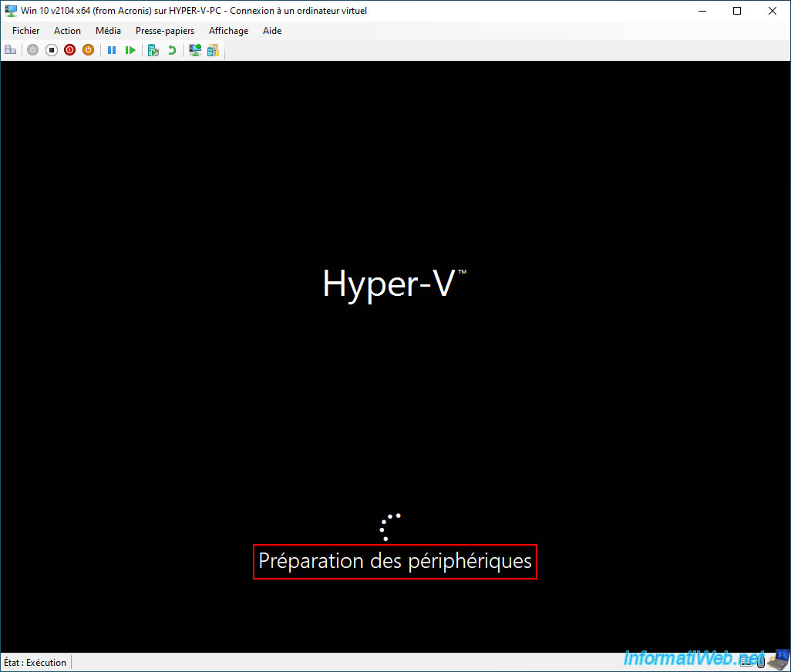Open the Aide menu
The height and width of the screenshot is (672, 791).
click(272, 31)
